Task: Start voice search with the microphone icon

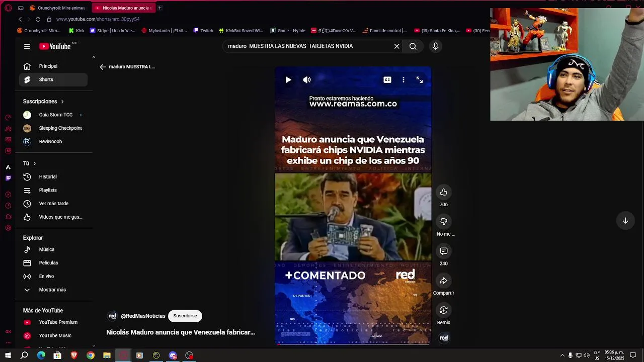Action: click(436, 46)
